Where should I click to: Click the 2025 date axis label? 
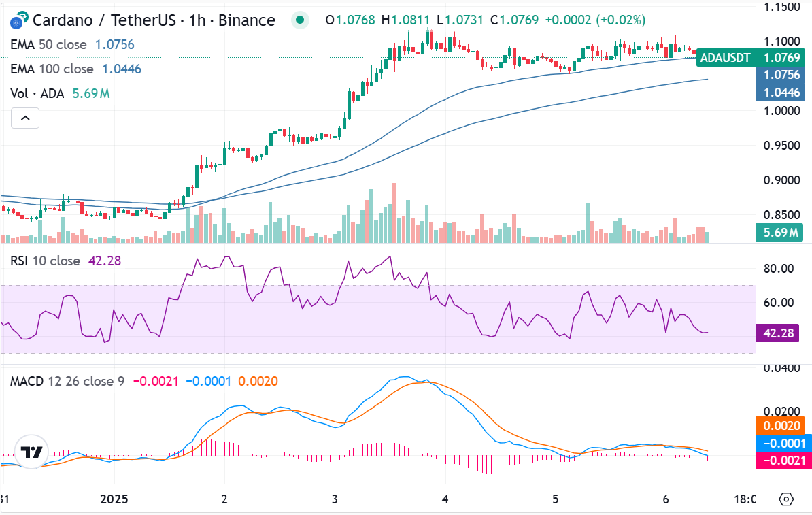[114, 499]
